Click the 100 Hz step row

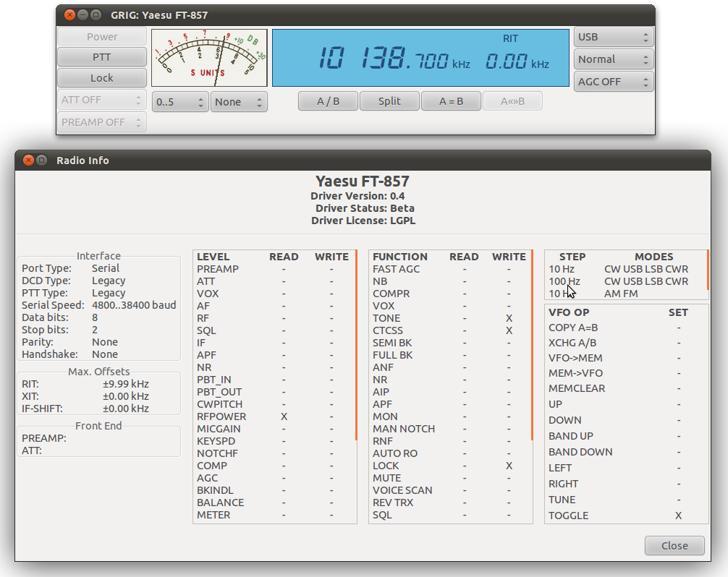point(626,281)
